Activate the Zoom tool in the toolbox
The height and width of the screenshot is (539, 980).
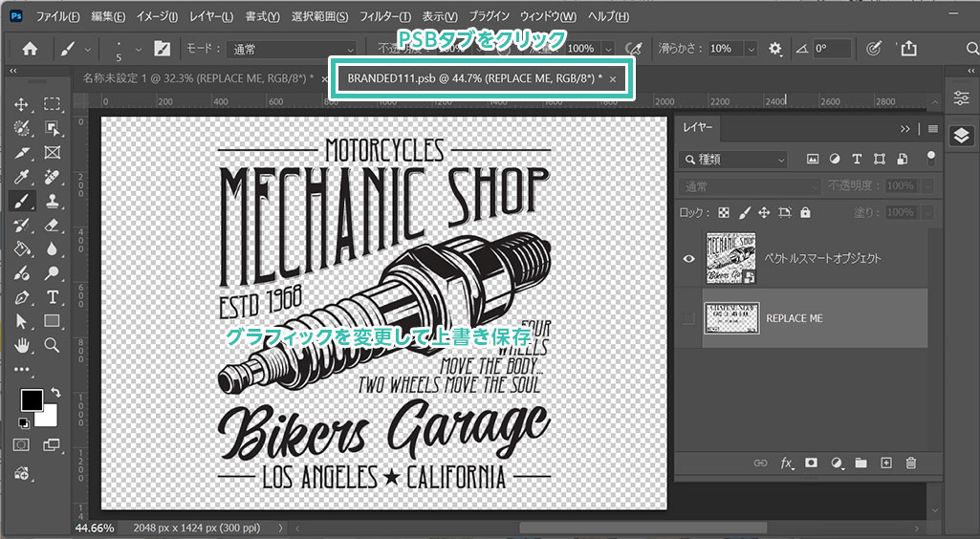[x=53, y=345]
